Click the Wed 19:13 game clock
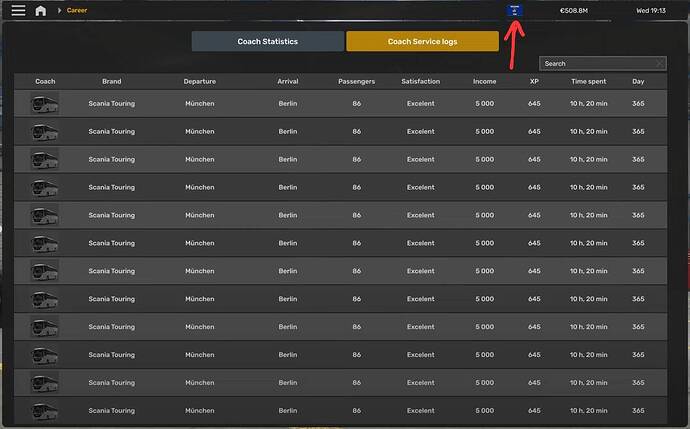The width and height of the screenshot is (690, 429). (x=651, y=11)
